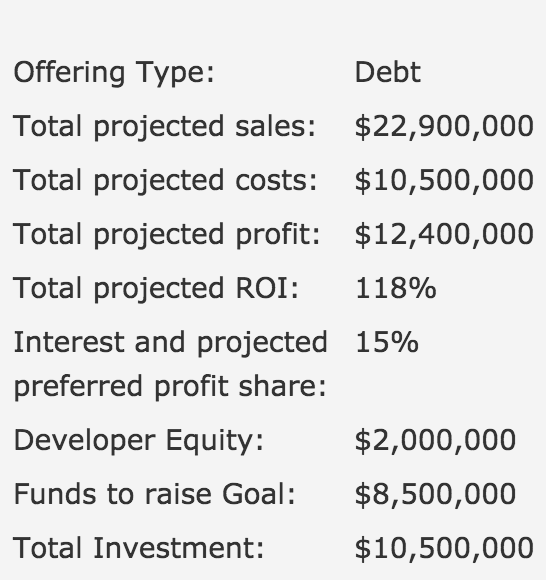Click the Total projected sales label
The image size is (554, 580).
click(165, 127)
